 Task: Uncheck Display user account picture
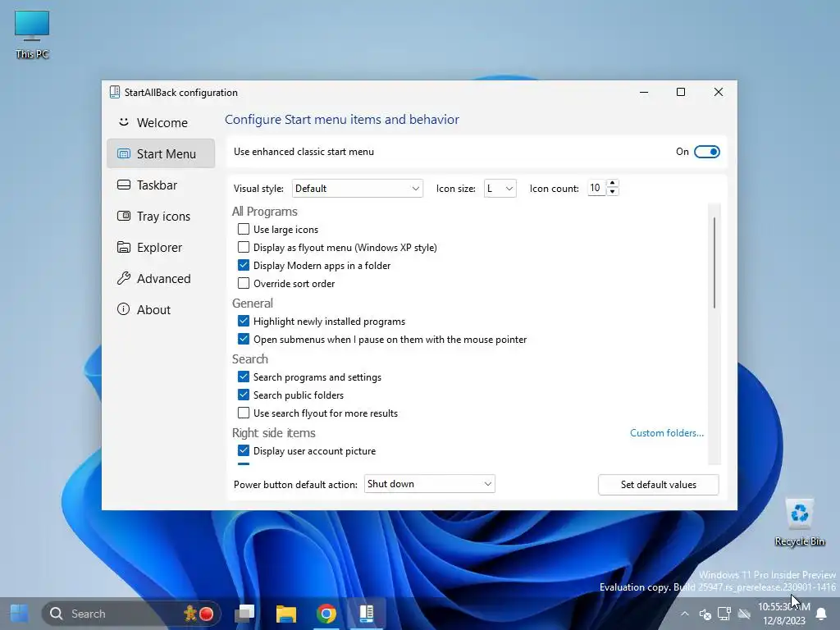[243, 450]
